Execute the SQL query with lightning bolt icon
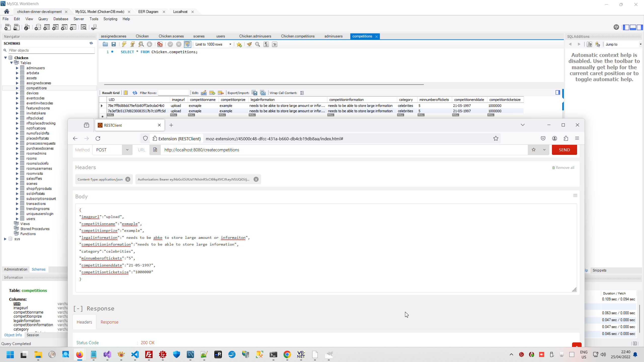The width and height of the screenshot is (644, 362). pyautogui.click(x=124, y=44)
